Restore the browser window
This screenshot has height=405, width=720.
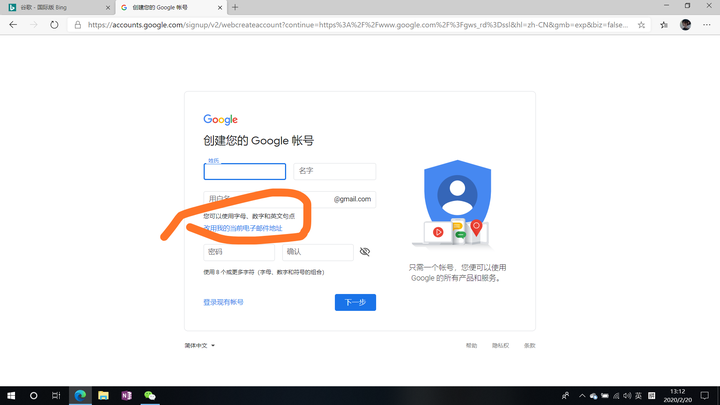(687, 6)
